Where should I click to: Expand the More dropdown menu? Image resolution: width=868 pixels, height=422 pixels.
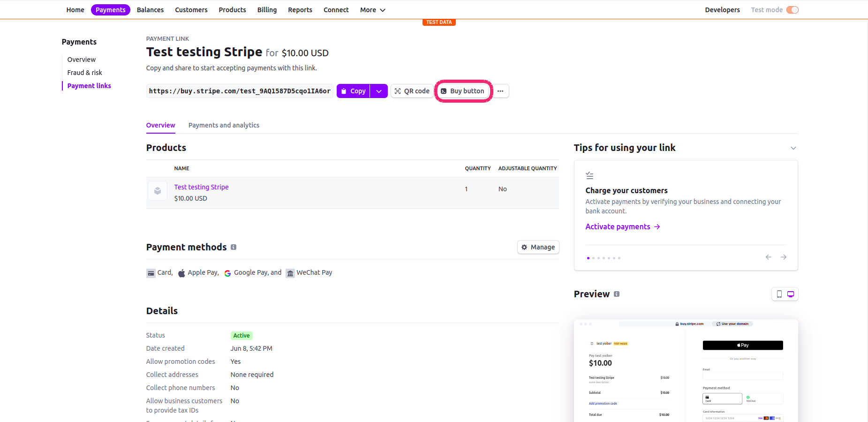[373, 10]
